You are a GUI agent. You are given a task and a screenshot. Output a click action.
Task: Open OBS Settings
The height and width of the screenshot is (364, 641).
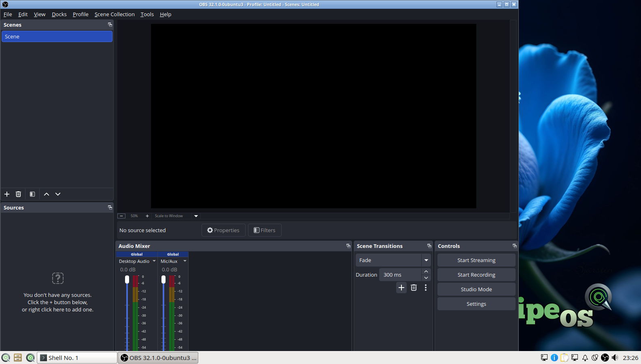[476, 304]
